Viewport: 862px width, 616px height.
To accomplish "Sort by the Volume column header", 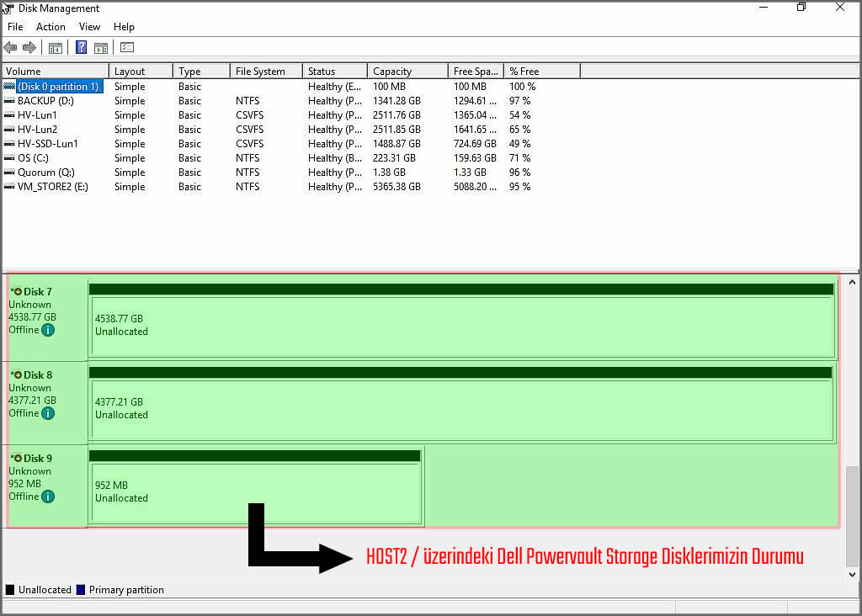I will pos(56,72).
